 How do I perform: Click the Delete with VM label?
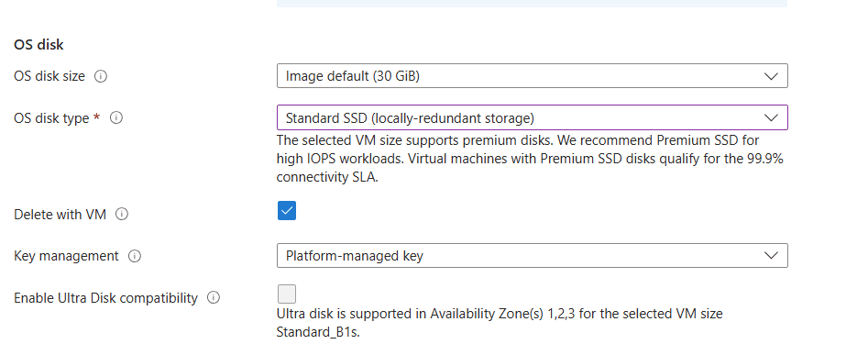coord(60,215)
